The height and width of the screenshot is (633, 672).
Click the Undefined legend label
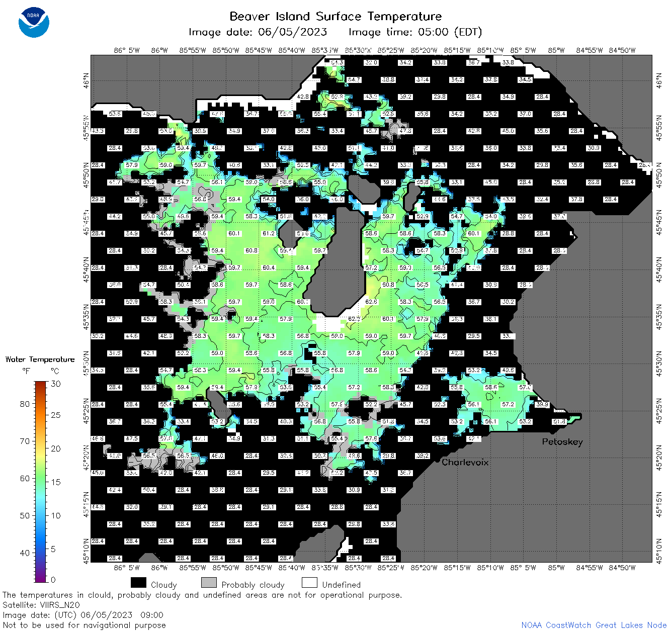(x=341, y=585)
